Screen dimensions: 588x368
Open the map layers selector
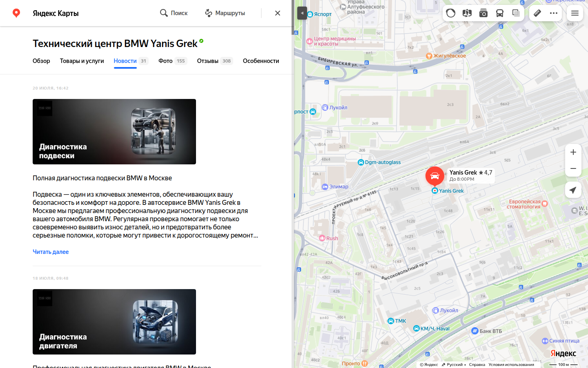tap(516, 13)
